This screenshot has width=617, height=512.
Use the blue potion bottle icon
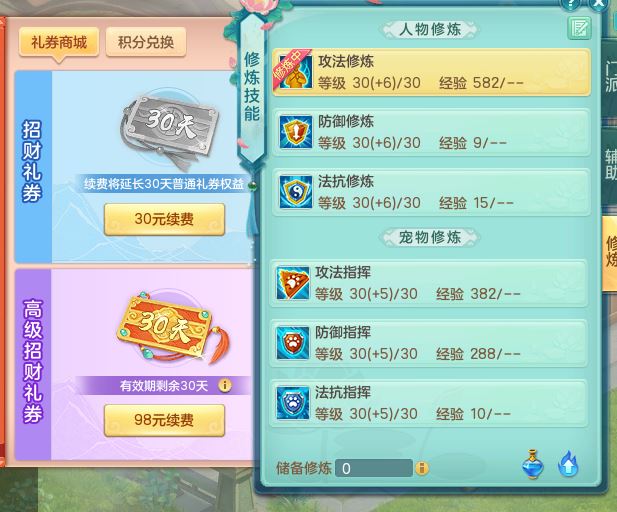[533, 464]
